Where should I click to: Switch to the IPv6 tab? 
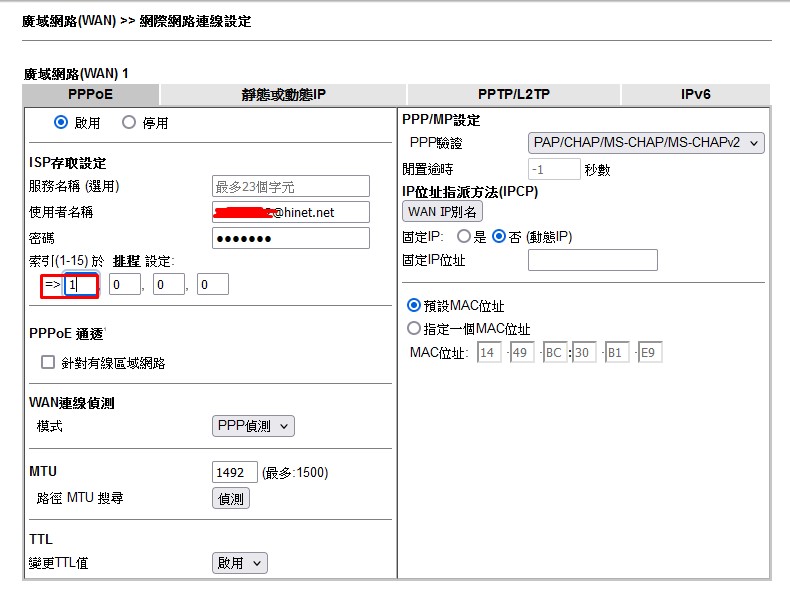pyautogui.click(x=695, y=95)
